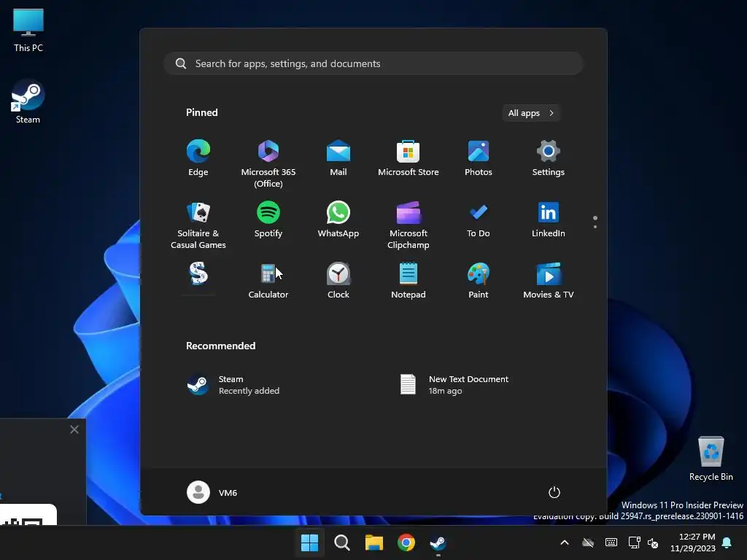
Task: Open the notification bell
Action: coord(727,542)
